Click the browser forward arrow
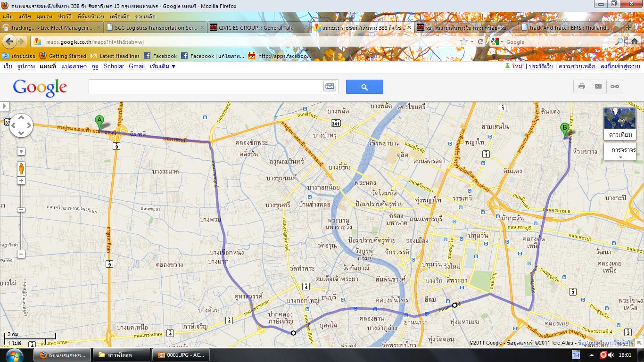Screen dimensions: 644x362 [x=21, y=41]
